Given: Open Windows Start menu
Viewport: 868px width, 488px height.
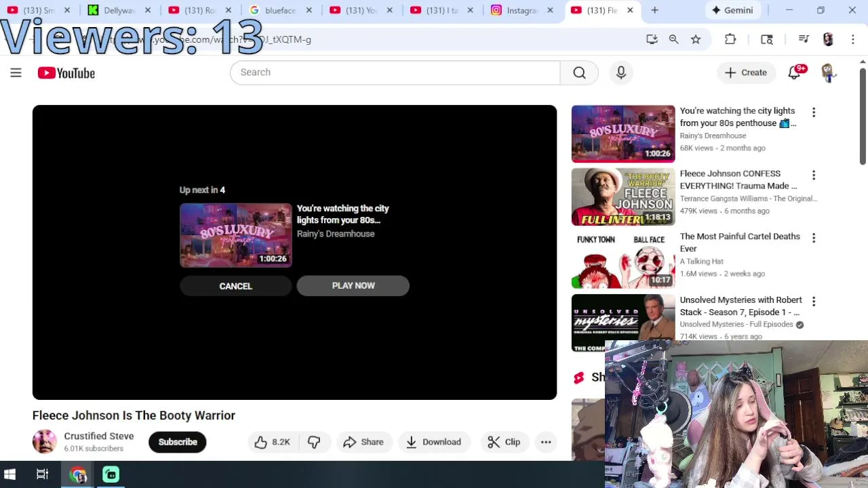Looking at the screenshot, I should pyautogui.click(x=10, y=474).
